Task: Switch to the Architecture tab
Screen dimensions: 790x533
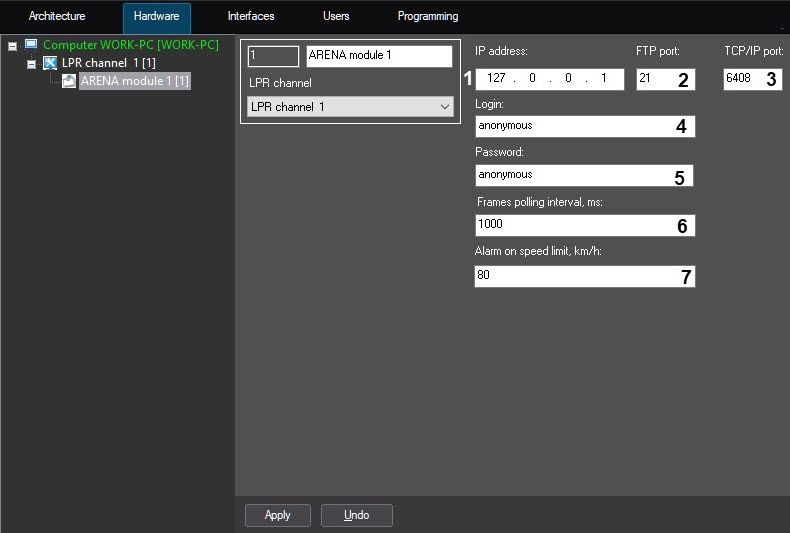Action: click(57, 17)
